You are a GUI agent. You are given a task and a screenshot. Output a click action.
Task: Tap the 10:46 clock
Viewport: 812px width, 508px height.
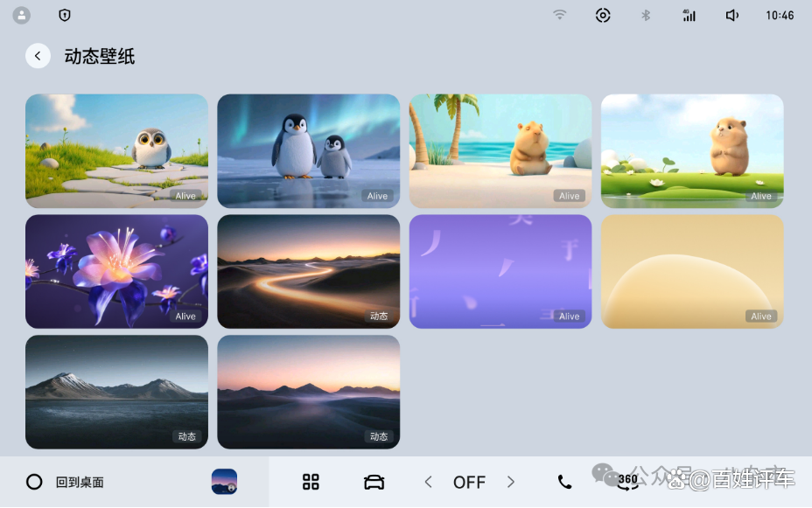click(780, 16)
